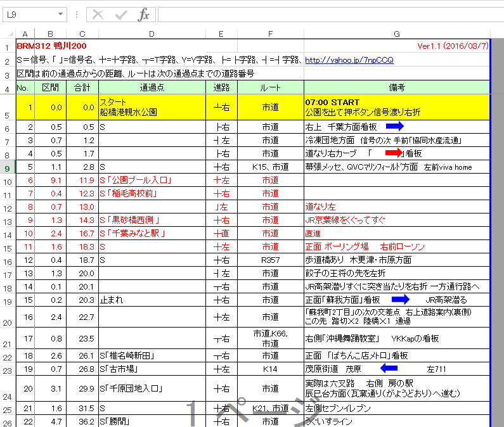Select column C header
This screenshot has height=427, width=504.
[82, 34]
